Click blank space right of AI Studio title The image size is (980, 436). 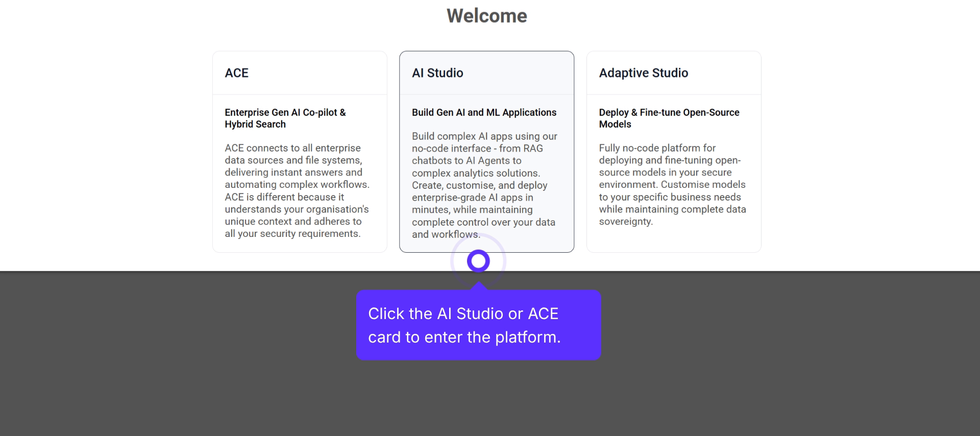point(521,73)
